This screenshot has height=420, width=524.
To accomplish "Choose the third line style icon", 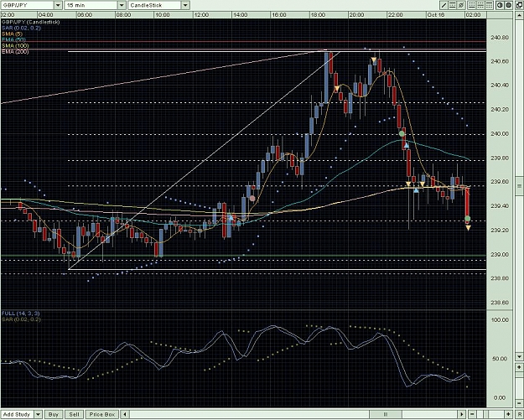I will 490,5.
